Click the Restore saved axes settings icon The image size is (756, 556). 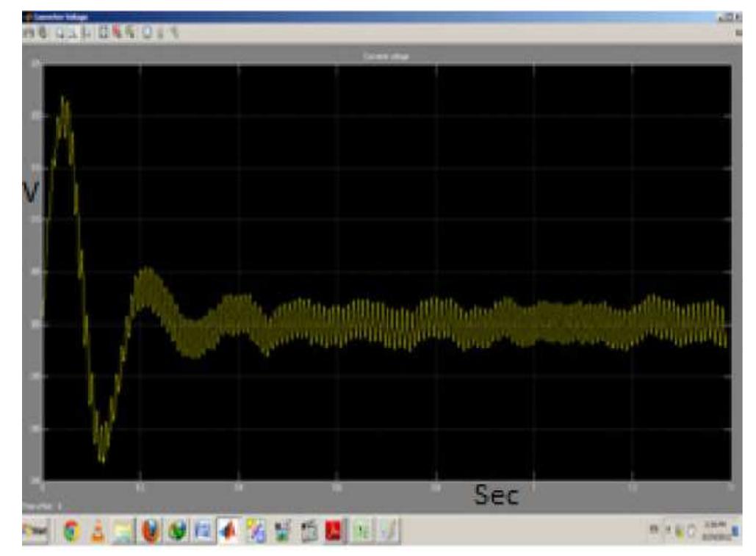tap(130, 32)
